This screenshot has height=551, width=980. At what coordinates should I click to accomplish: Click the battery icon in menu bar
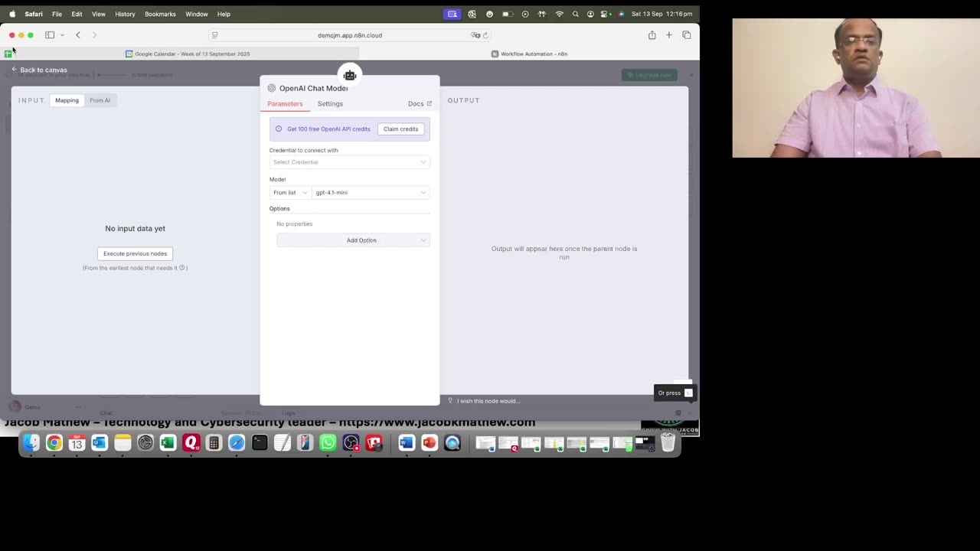click(x=507, y=14)
